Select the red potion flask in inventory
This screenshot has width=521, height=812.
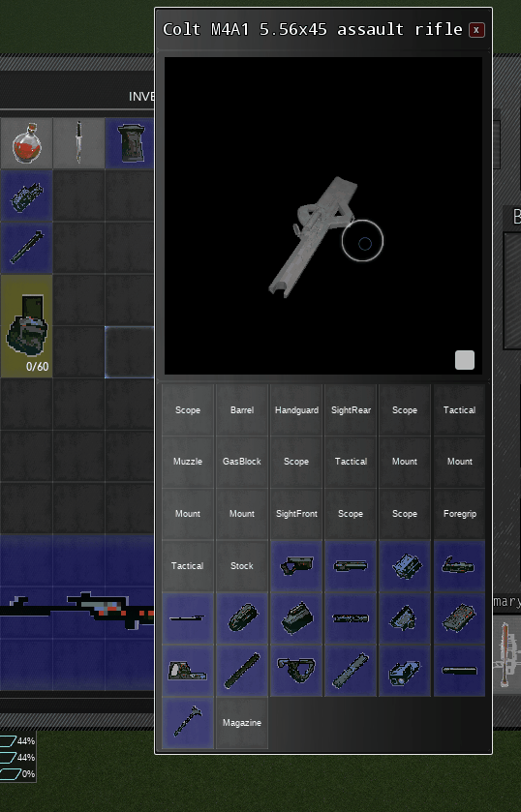(26, 143)
